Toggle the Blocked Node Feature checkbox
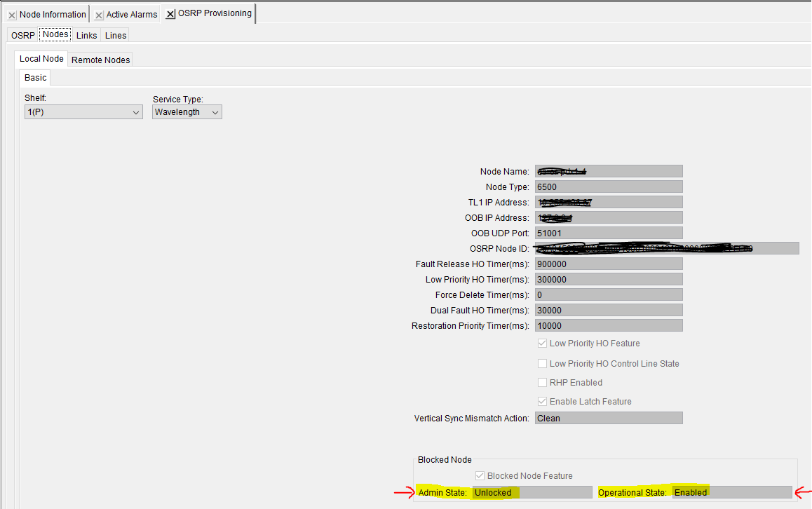The image size is (812, 509). pyautogui.click(x=480, y=476)
